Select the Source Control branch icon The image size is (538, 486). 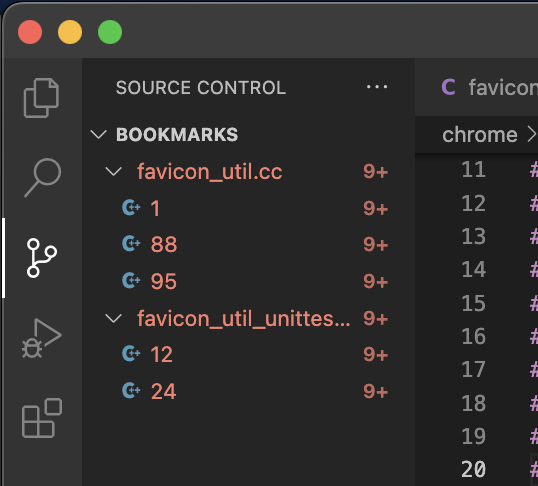pos(42,258)
